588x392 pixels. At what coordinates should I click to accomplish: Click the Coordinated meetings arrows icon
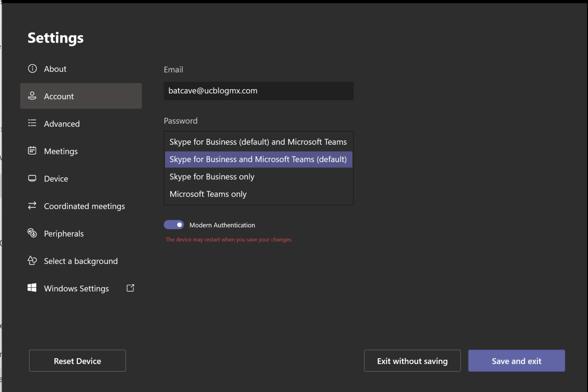32,206
